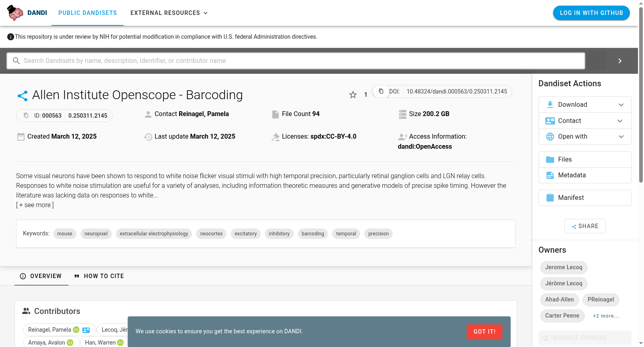
Task: Dismiss the cookie notice with Got It!
Action: click(x=484, y=332)
